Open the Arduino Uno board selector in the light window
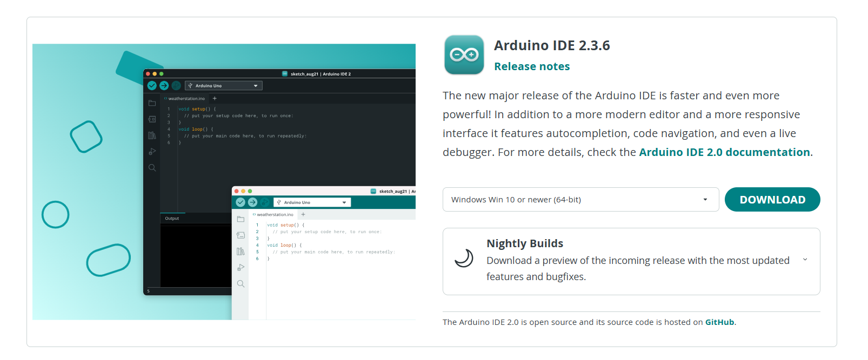Screen dimensions: 868x360 pyautogui.click(x=312, y=202)
